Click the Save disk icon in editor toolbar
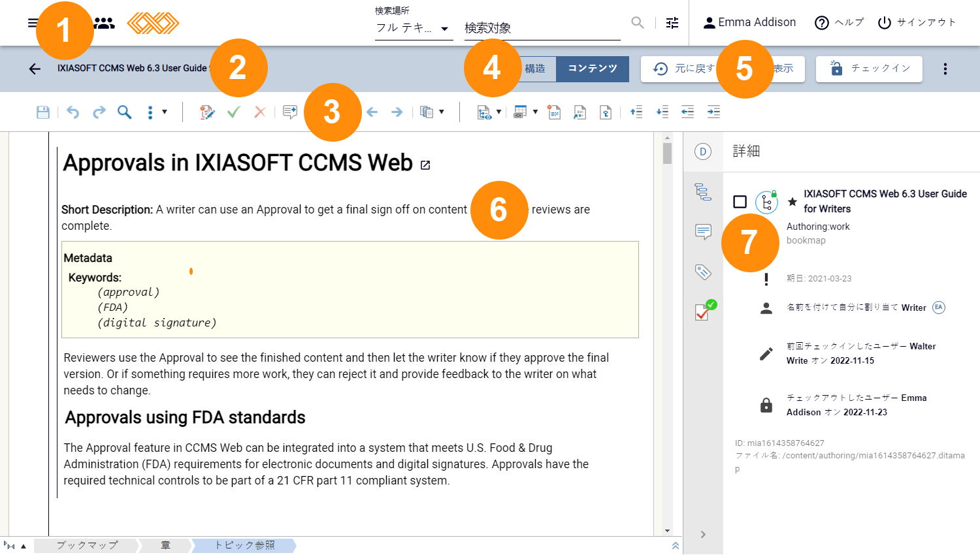 click(x=43, y=112)
